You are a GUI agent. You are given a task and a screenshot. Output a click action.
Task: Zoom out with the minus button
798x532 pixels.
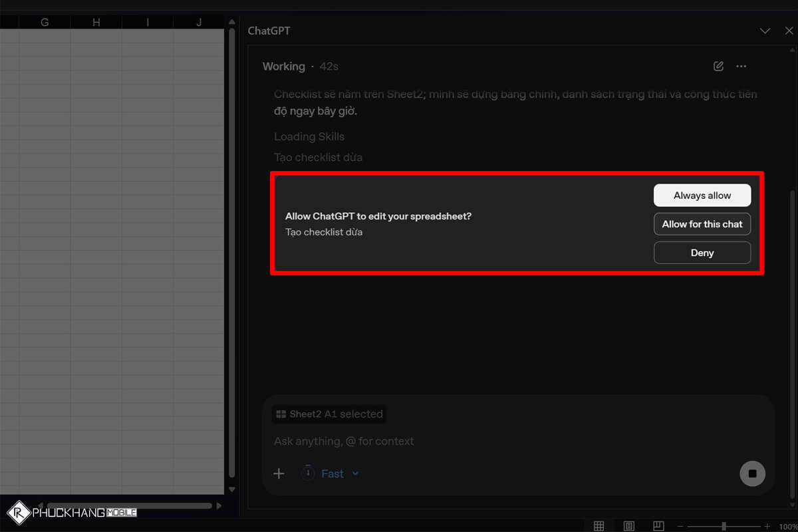pos(680,526)
